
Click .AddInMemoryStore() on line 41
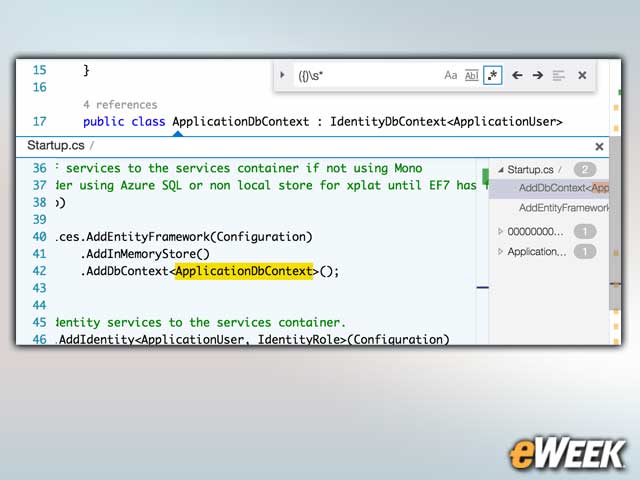pos(145,254)
